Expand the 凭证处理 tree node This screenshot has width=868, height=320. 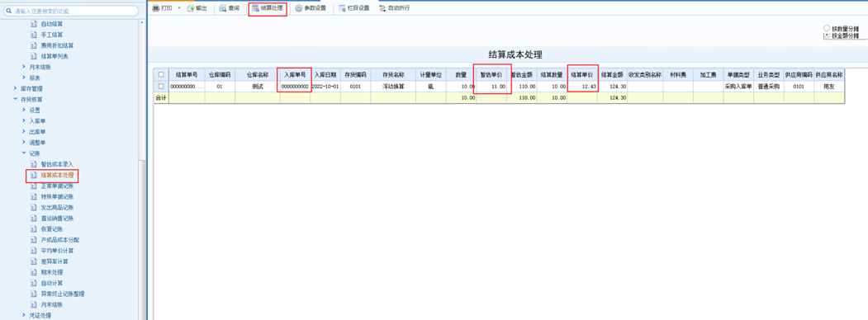(24, 315)
